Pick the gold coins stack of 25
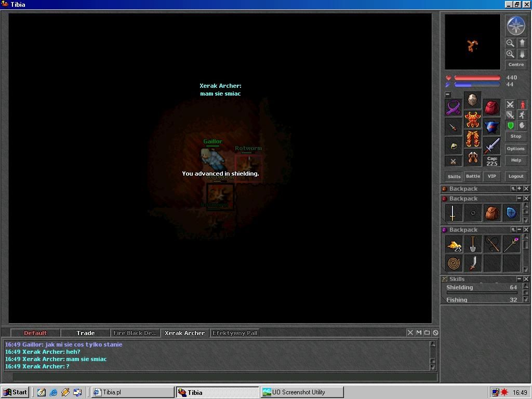 453,245
